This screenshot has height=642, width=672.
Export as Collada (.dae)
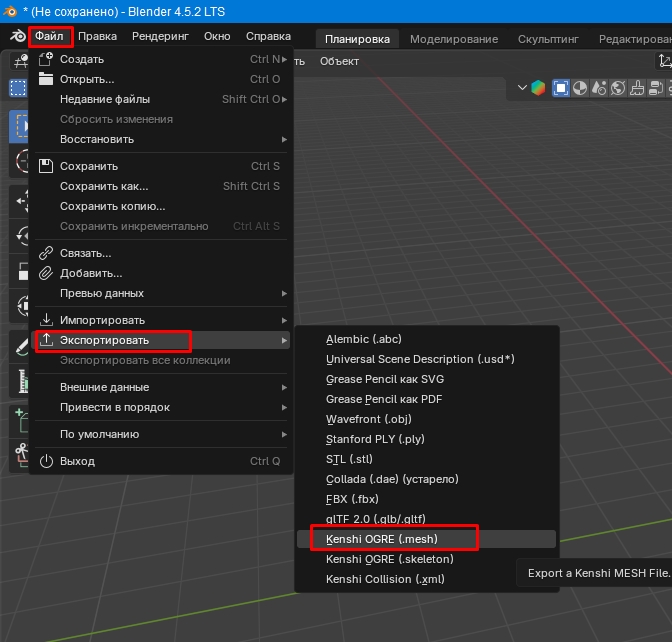tap(426, 479)
